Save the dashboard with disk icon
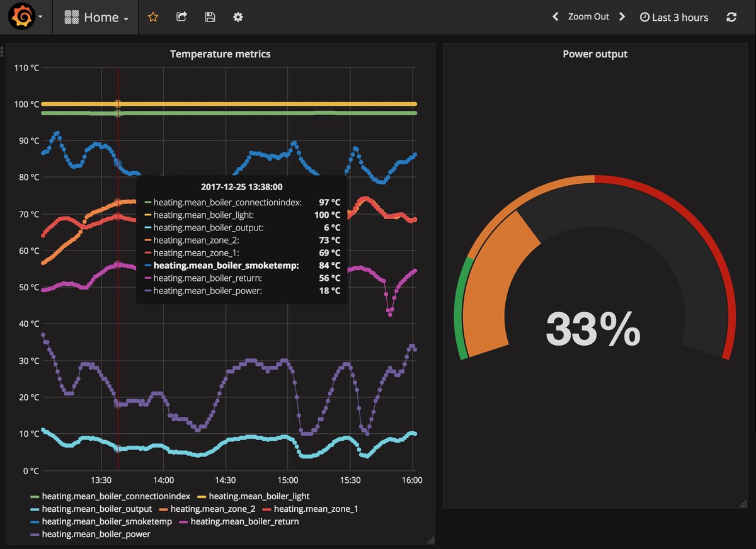The image size is (756, 549). click(210, 17)
